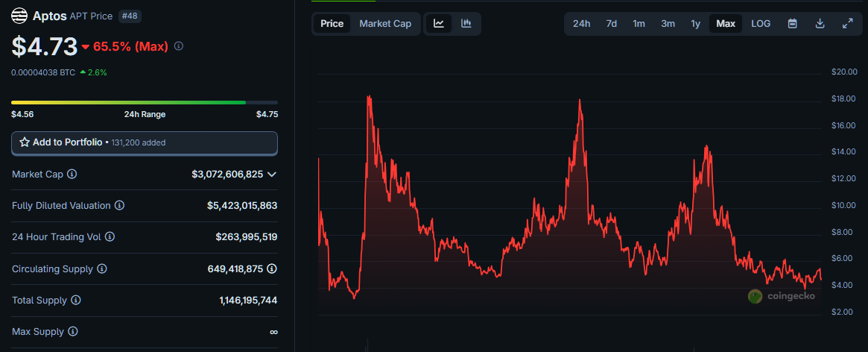Viewport: 868px width, 352px height.
Task: Toggle LOG scale on chart
Action: (761, 24)
